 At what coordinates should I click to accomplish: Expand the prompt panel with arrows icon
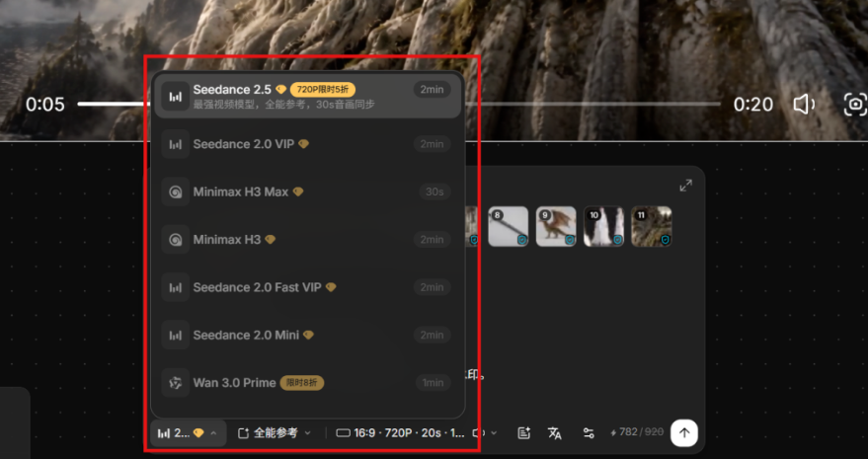pos(686,186)
